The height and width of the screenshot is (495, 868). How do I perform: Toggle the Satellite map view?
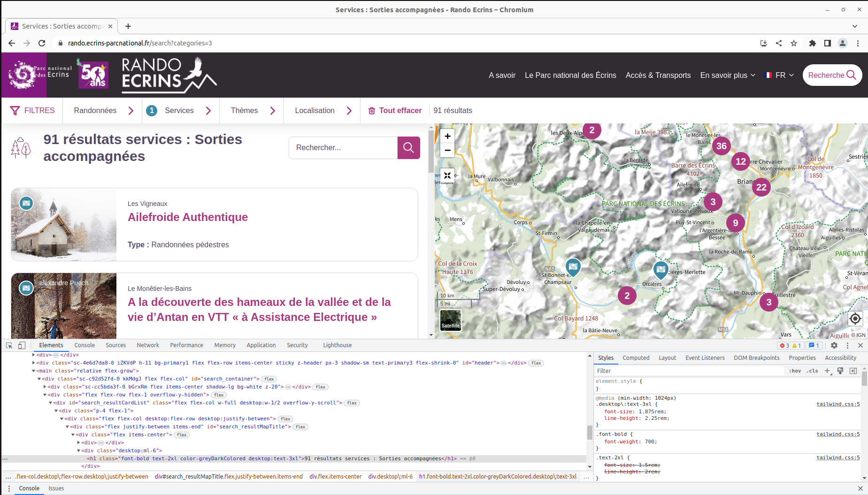(450, 320)
